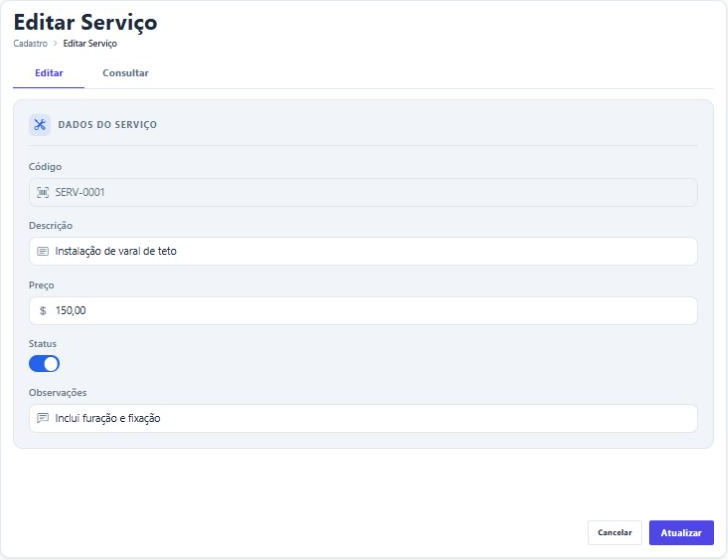This screenshot has height=560, width=728.
Task: Click into the Descrição text 'Instalação de varal de teto'
Action: (116, 251)
